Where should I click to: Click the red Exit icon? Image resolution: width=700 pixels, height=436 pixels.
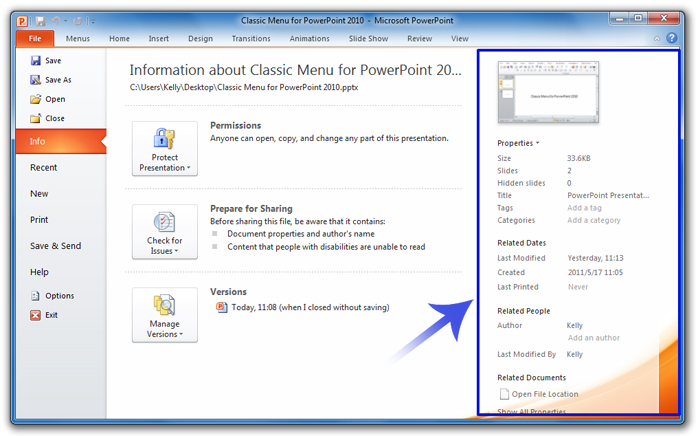35,315
